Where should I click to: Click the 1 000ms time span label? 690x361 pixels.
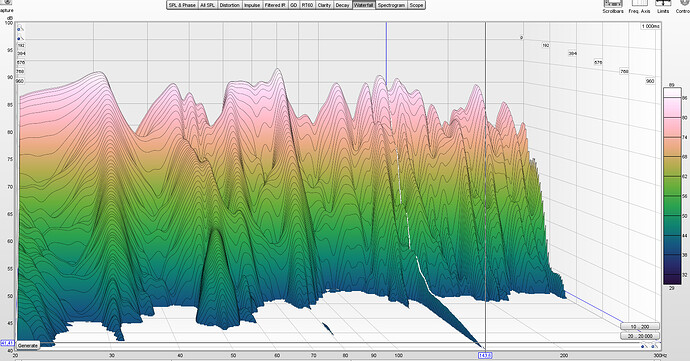tap(650, 26)
